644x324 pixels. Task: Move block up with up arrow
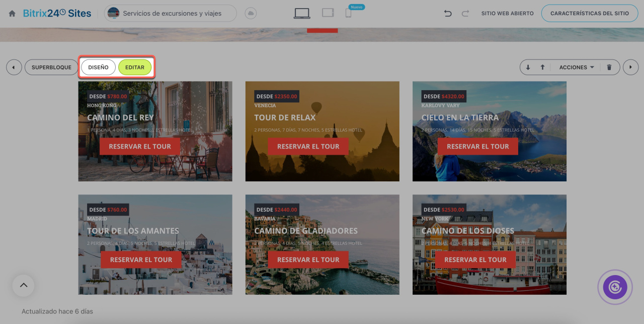542,68
